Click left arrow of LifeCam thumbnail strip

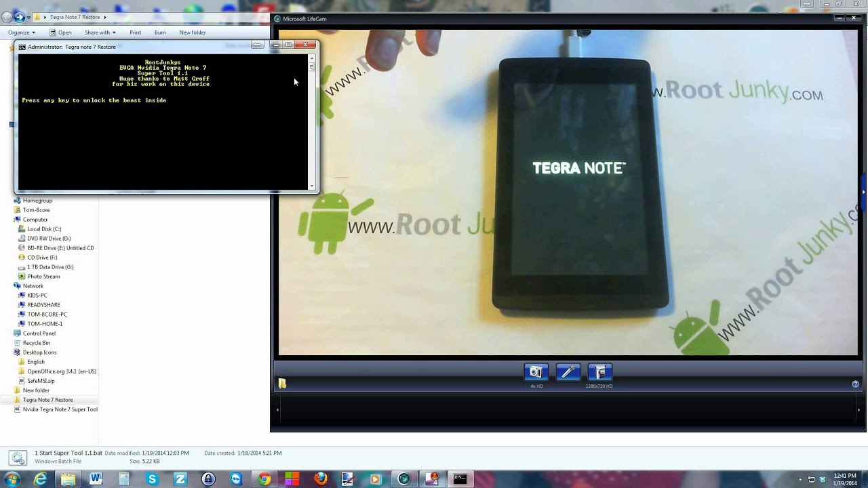point(277,409)
